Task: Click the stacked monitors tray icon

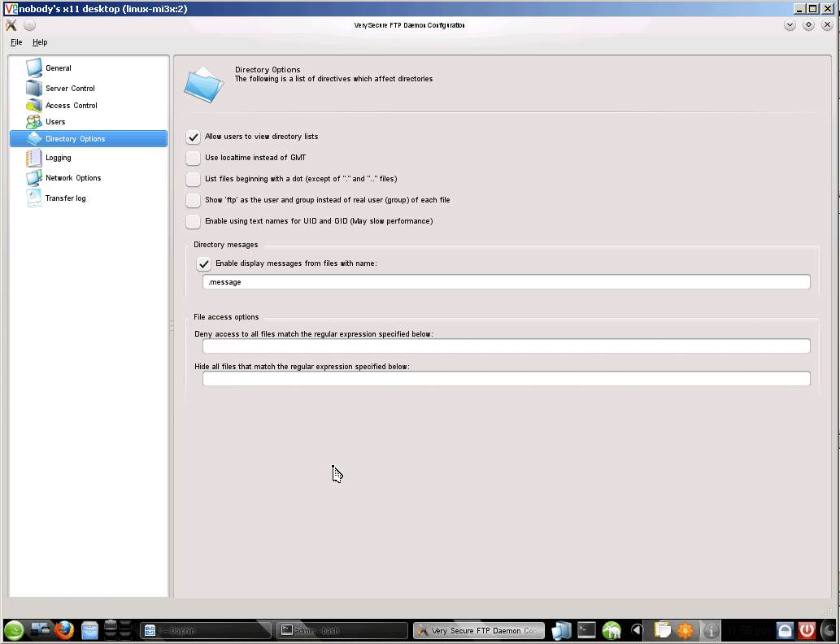Action: tap(561, 630)
